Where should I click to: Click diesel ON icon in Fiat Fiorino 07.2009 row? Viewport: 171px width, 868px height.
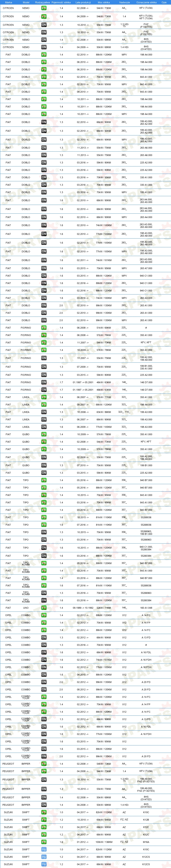44,367
